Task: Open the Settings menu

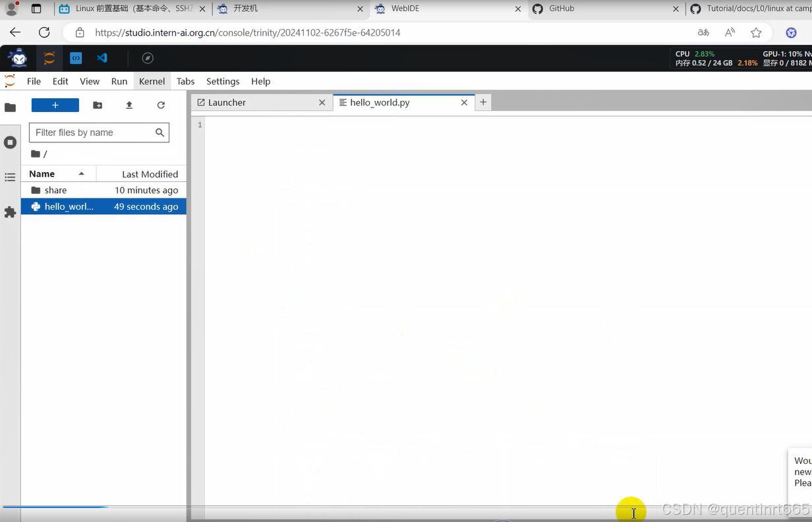Action: [222, 81]
